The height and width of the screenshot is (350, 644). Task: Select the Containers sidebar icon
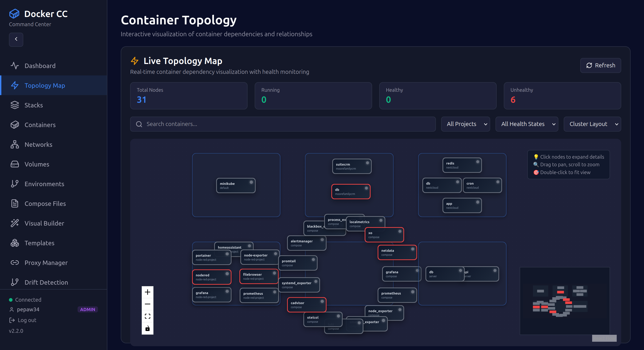15,125
